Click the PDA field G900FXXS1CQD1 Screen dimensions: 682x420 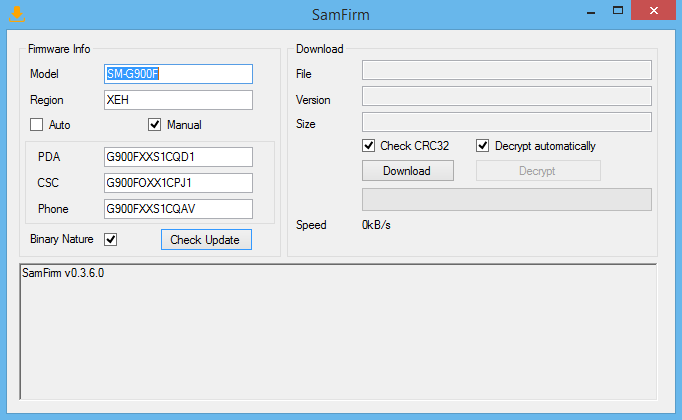(x=178, y=157)
